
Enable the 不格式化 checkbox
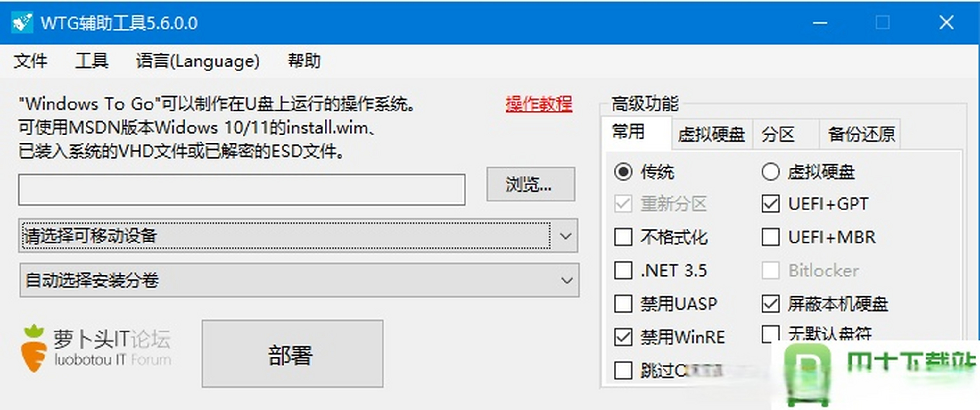(623, 237)
